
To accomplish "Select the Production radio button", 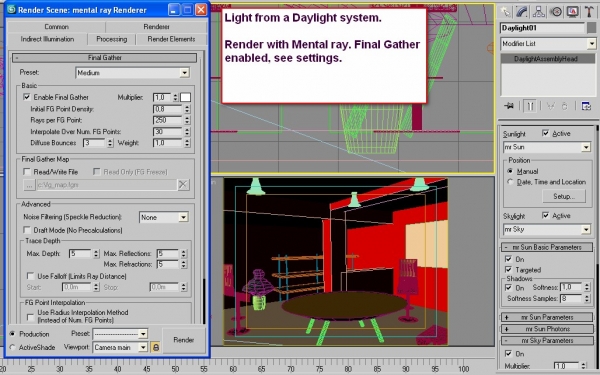I will (x=13, y=334).
